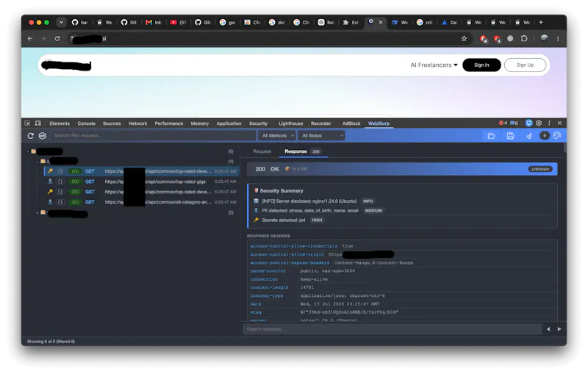The height and width of the screenshot is (374, 588).
Task: Click the Search response input field
Action: pos(392,329)
